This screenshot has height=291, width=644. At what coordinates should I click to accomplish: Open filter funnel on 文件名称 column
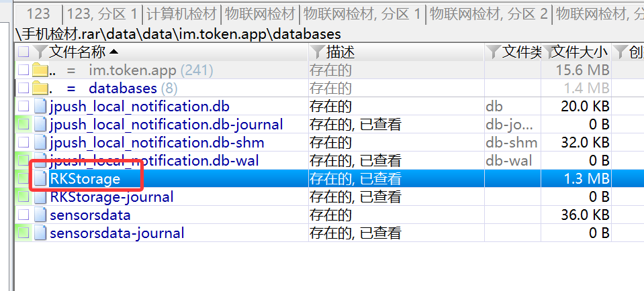click(x=40, y=52)
